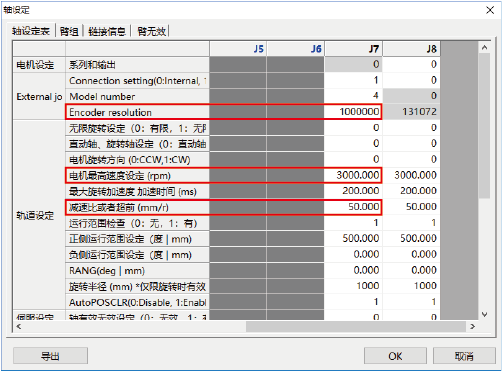Switch to the 轴设定表 tab

pyautogui.click(x=31, y=31)
